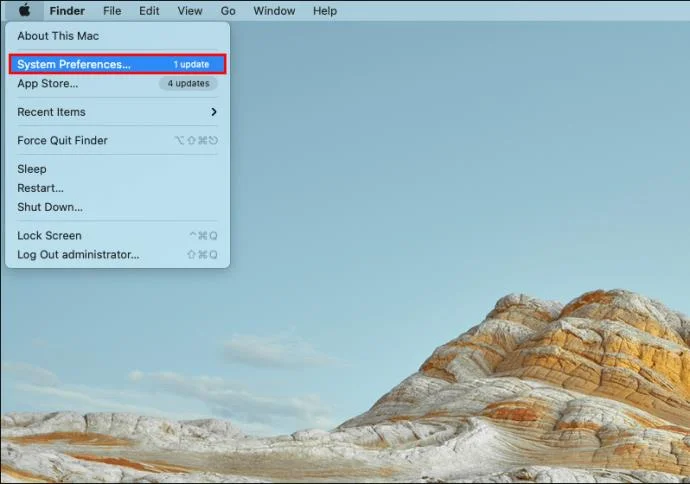The image size is (690, 484).
Task: Open the Apple logo menu
Action: tap(25, 11)
